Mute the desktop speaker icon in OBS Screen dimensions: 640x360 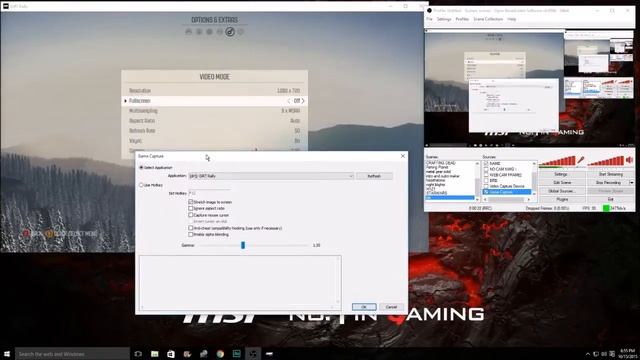click(629, 160)
